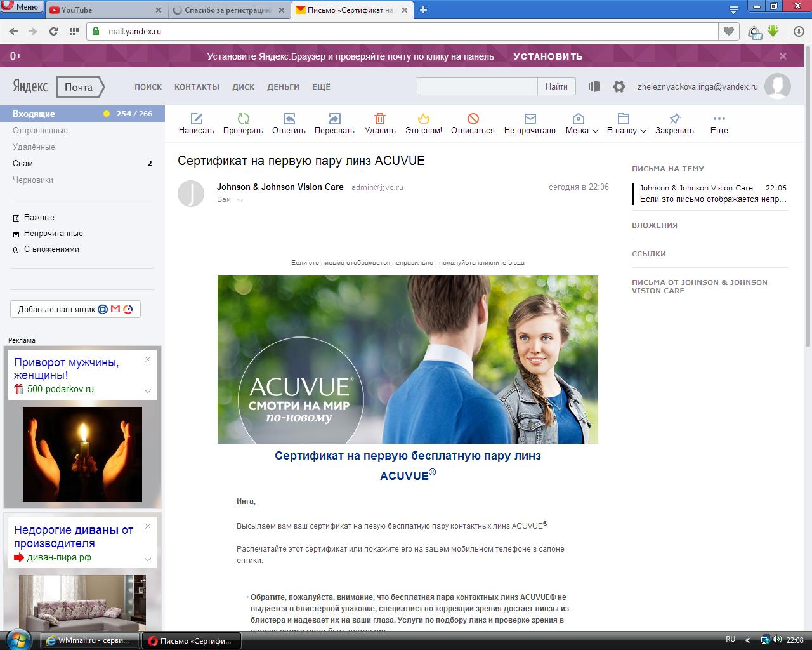The image size is (812, 650).
Task: Close the Yandex Browser install banner
Action: point(783,56)
